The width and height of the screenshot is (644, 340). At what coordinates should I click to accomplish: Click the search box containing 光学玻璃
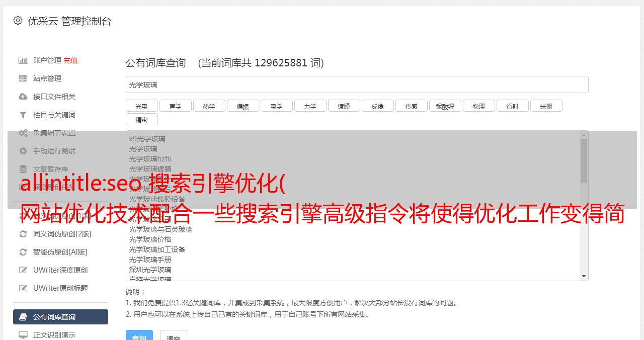357,84
